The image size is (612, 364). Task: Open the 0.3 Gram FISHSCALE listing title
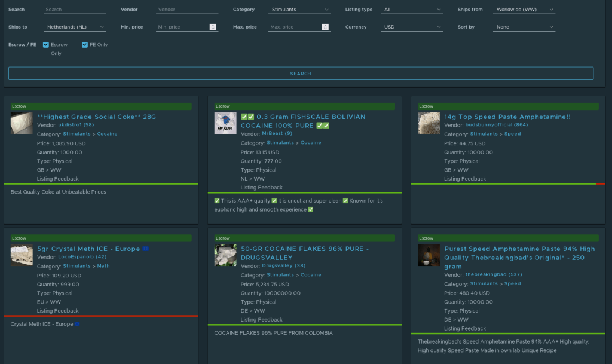pyautogui.click(x=303, y=121)
